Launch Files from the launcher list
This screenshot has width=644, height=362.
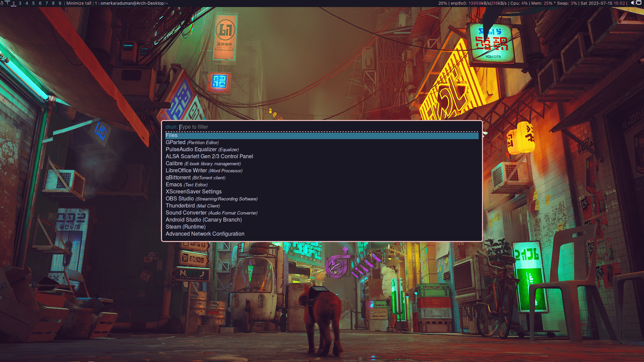(x=171, y=135)
